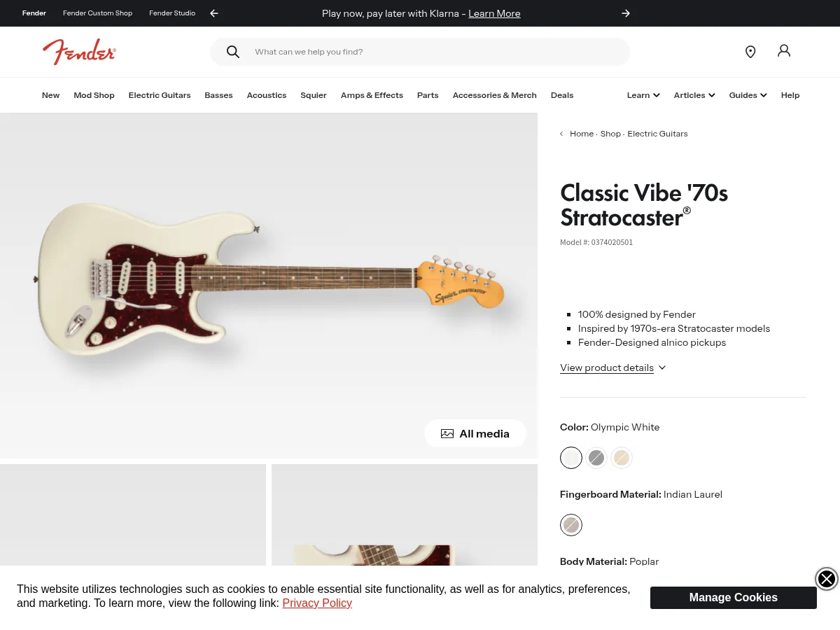This screenshot has height=630, width=840.
Task: Open the Electric Guitars menu
Action: coord(159,95)
